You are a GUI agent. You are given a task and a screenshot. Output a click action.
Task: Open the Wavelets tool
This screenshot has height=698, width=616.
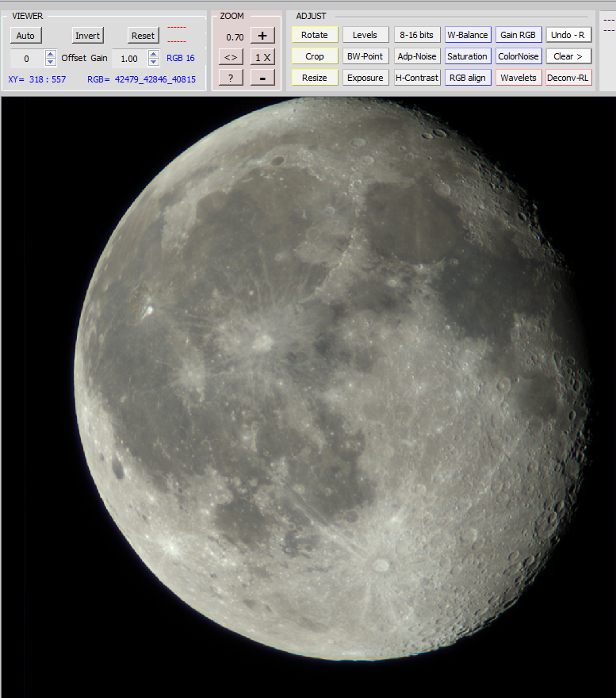click(518, 78)
